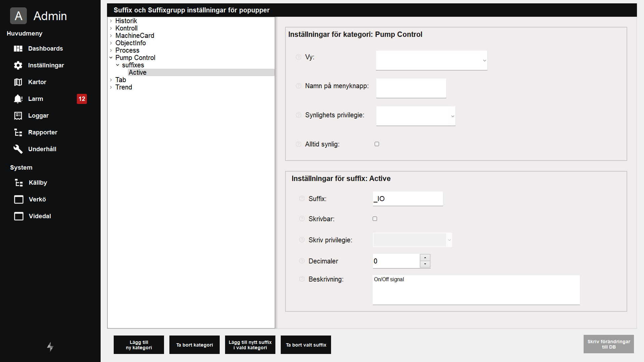Click Ta bort kategori button
Screen dimensions: 644x362
(194, 345)
